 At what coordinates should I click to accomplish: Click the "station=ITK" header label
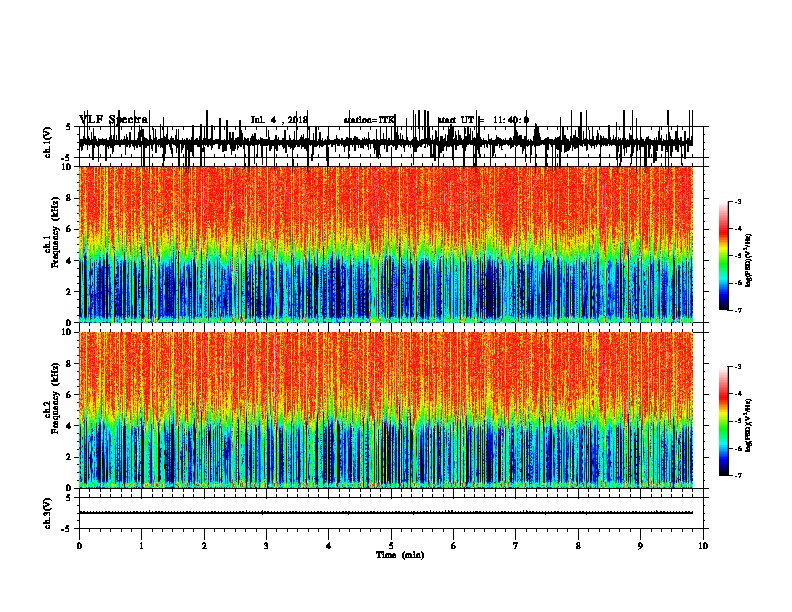[369, 120]
